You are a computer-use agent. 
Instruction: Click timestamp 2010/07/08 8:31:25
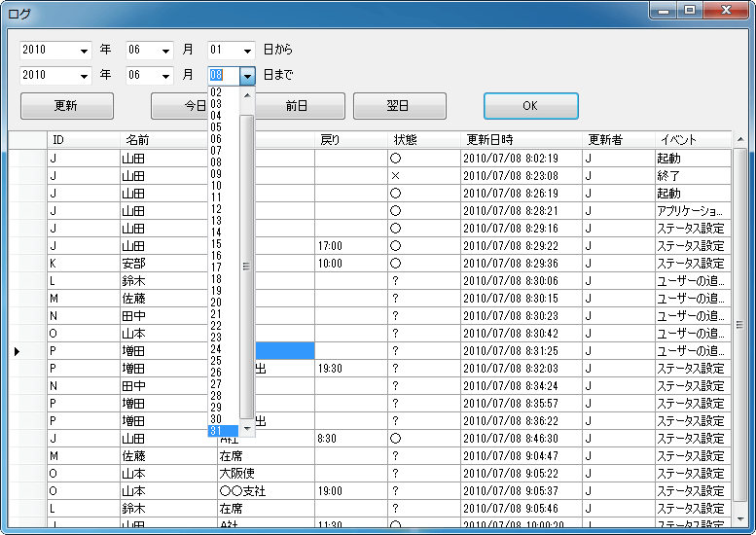(522, 351)
